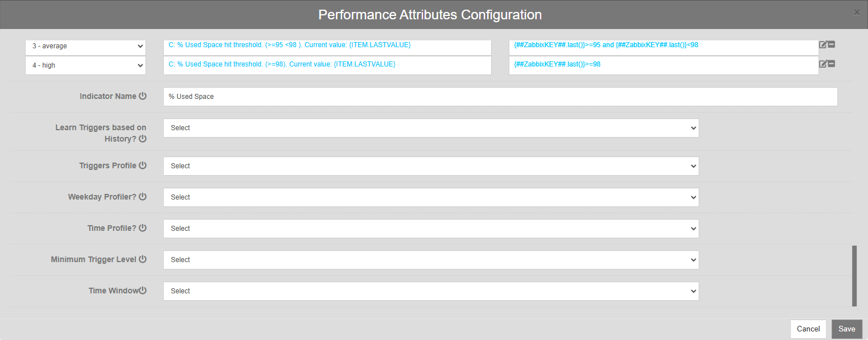Close the Performance Attributes Configuration dialog

coord(857,13)
